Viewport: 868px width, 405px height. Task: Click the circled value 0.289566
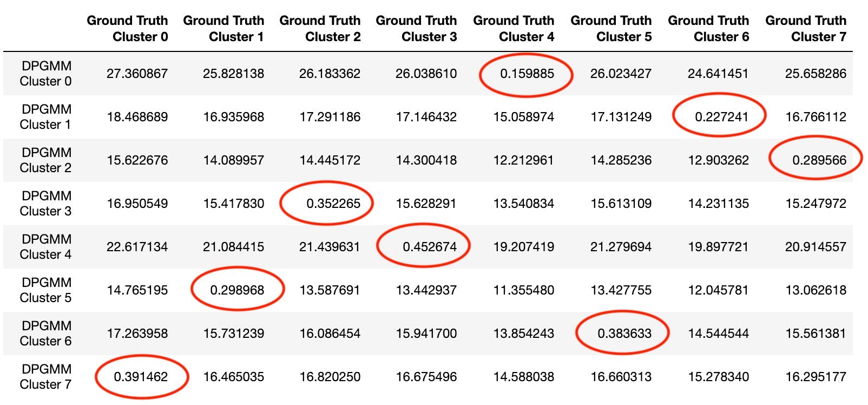[819, 160]
